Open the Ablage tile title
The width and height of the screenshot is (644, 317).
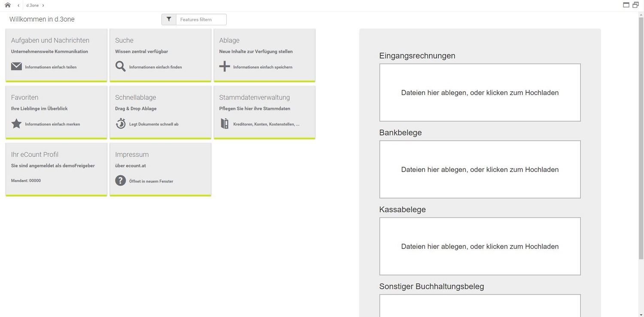click(x=229, y=40)
